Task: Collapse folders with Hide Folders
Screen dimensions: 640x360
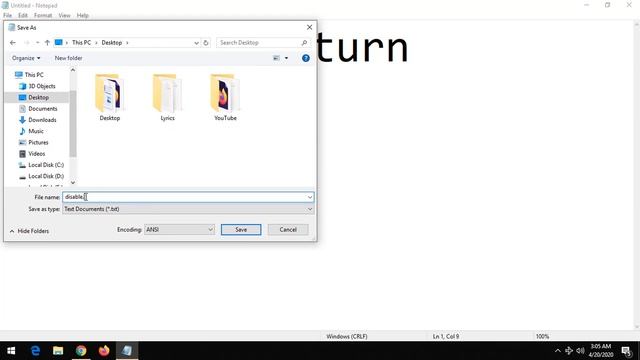Action: pos(29,231)
